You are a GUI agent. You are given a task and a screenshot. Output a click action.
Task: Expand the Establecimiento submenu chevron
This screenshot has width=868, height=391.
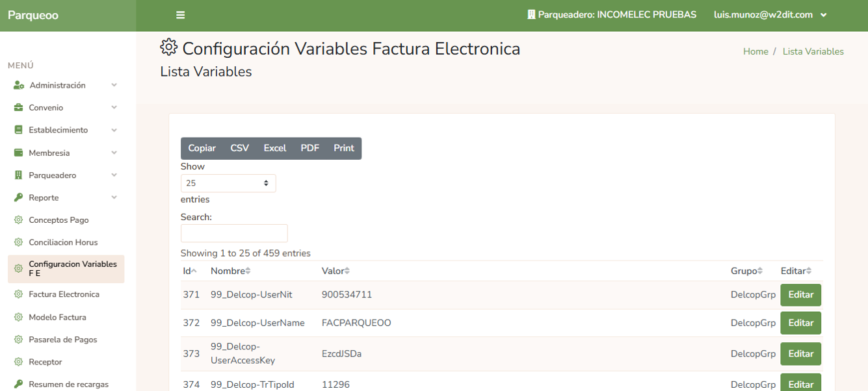pyautogui.click(x=114, y=130)
